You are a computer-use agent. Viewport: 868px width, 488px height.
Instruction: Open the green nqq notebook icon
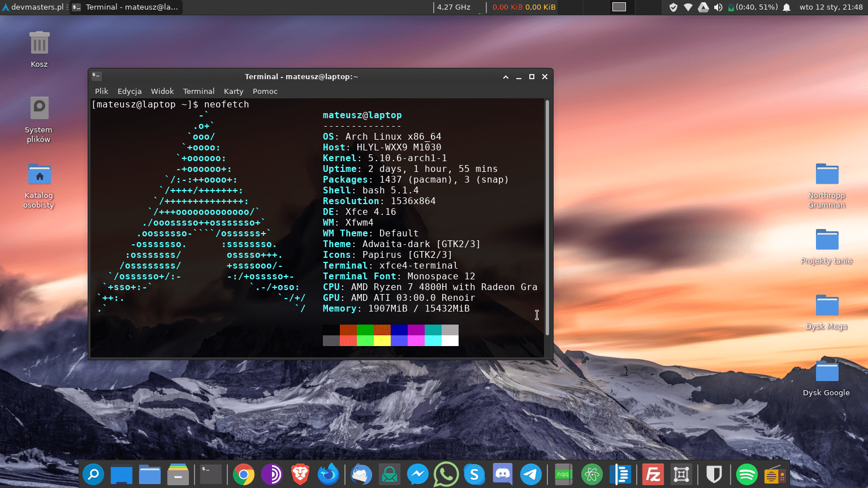[563, 474]
